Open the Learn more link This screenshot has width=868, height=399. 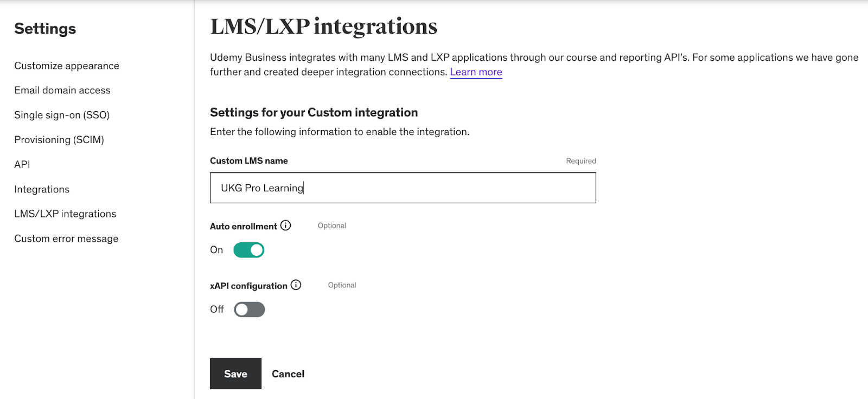476,72
